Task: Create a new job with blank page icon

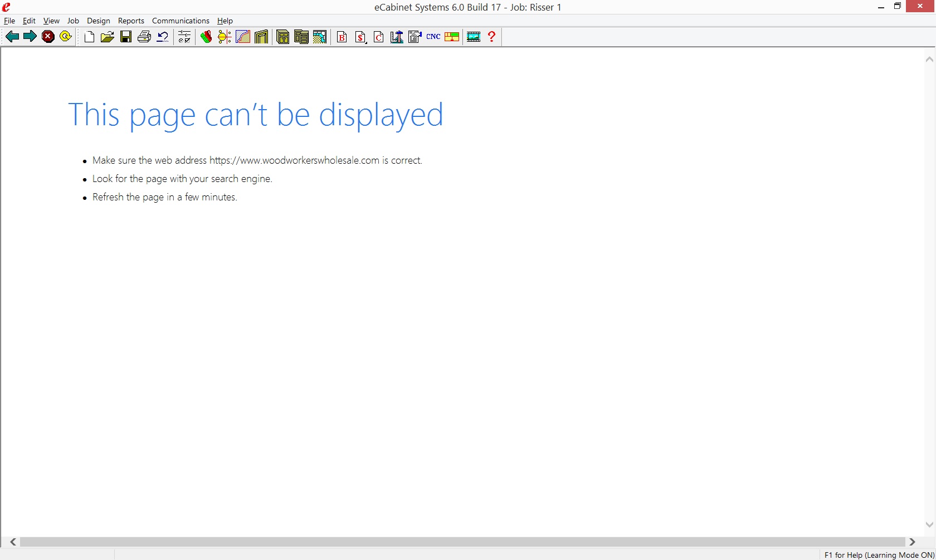Action: pyautogui.click(x=89, y=37)
